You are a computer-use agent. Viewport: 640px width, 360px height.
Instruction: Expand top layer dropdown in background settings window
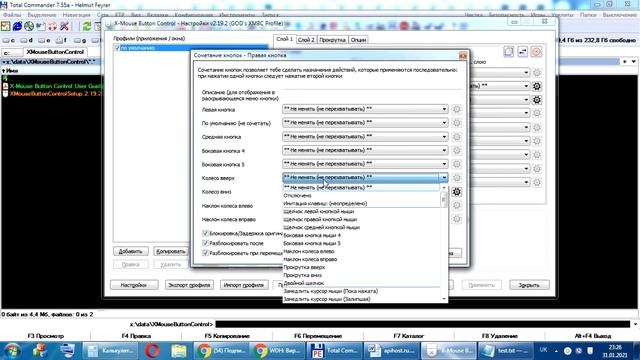pos(526,73)
